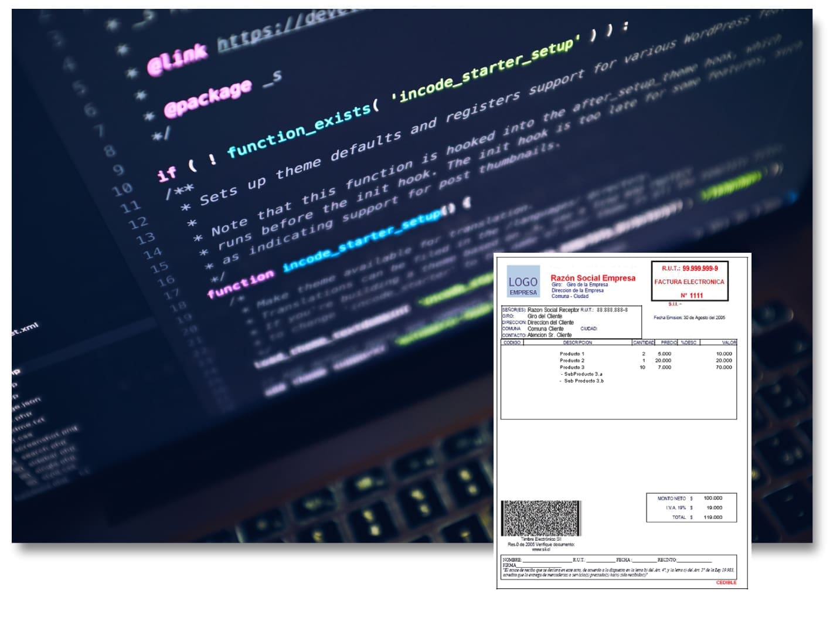Click the 'if' keyword in the code
The height and width of the screenshot is (624, 840).
pos(166,174)
